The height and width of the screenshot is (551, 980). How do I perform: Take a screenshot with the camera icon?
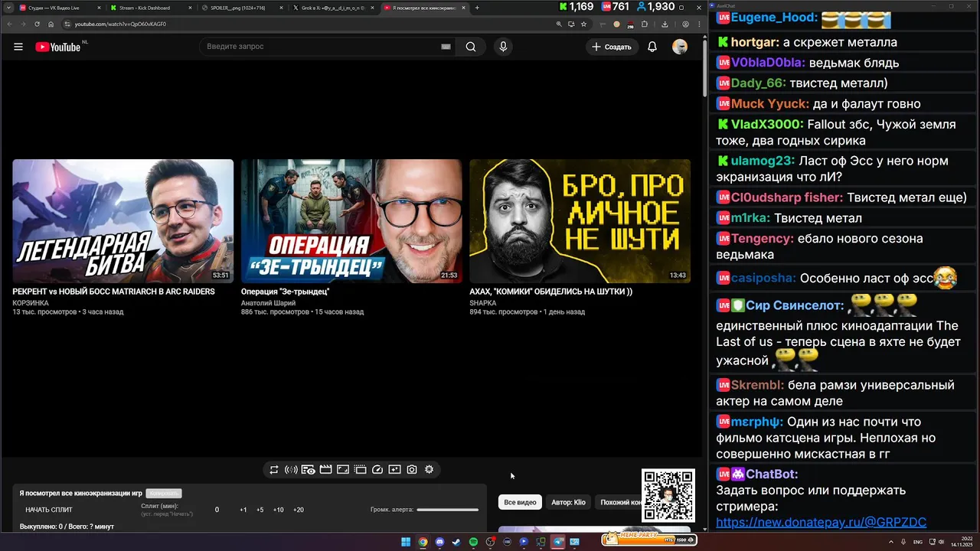412,470
